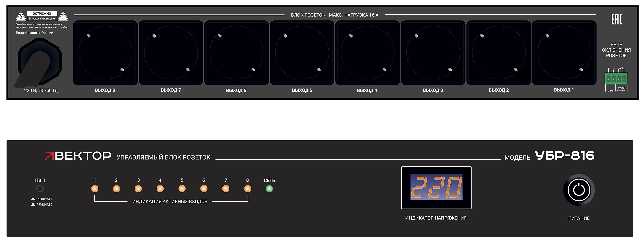This screenshot has width=644, height=244.
Task: Click the '0-24В' terminal label
Action: [x=610, y=91]
